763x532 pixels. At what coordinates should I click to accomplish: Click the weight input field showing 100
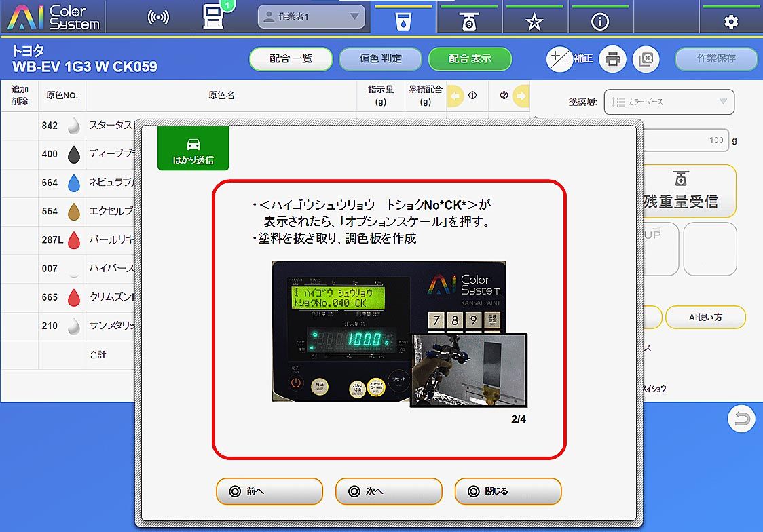(x=686, y=140)
